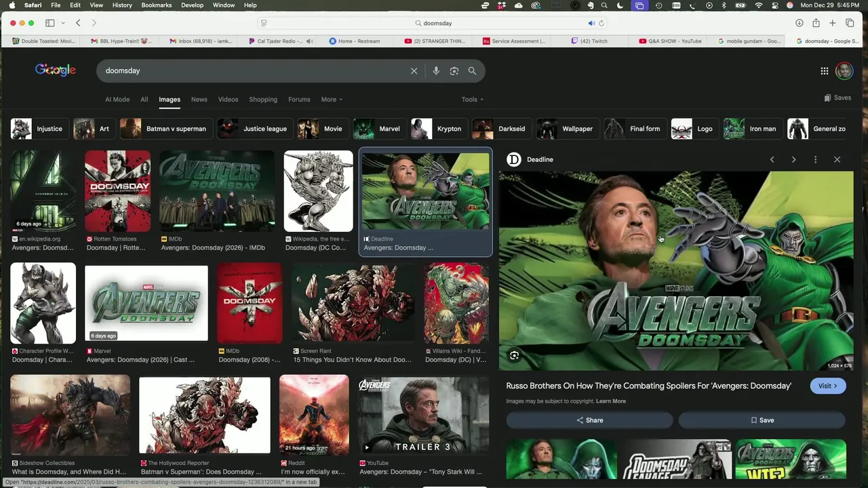Open Safari sidebar toggle
This screenshot has width=868, height=488.
pos(50,23)
